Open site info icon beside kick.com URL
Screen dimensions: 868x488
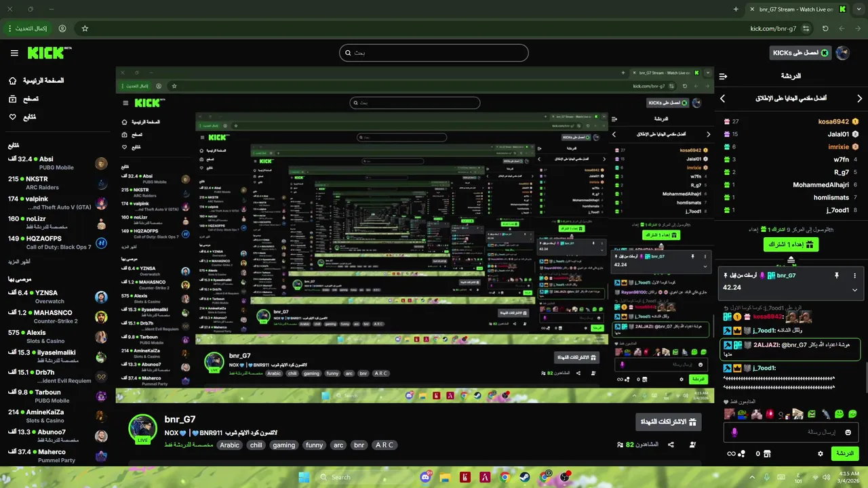pos(806,28)
